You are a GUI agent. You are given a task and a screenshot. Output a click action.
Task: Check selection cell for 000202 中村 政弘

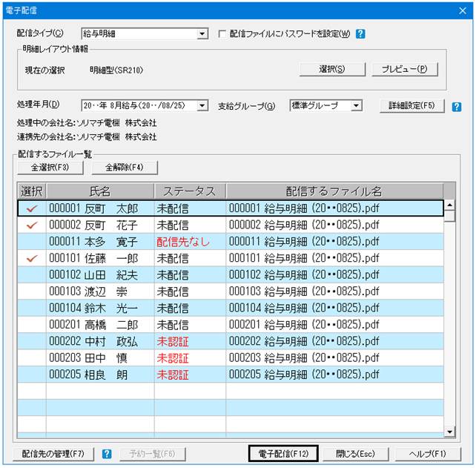click(32, 342)
